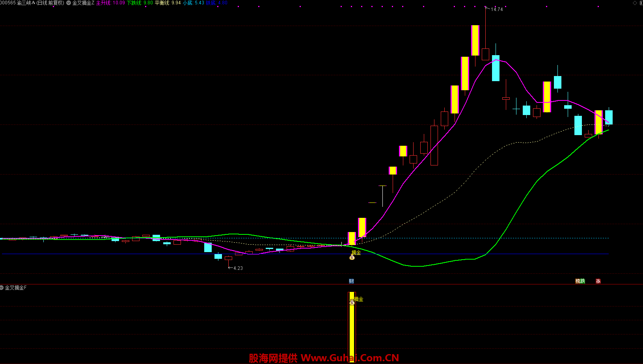Screen dimensions: 643x364
Task: Select the large cyan candlestick after the peak
Action: pyautogui.click(x=496, y=68)
